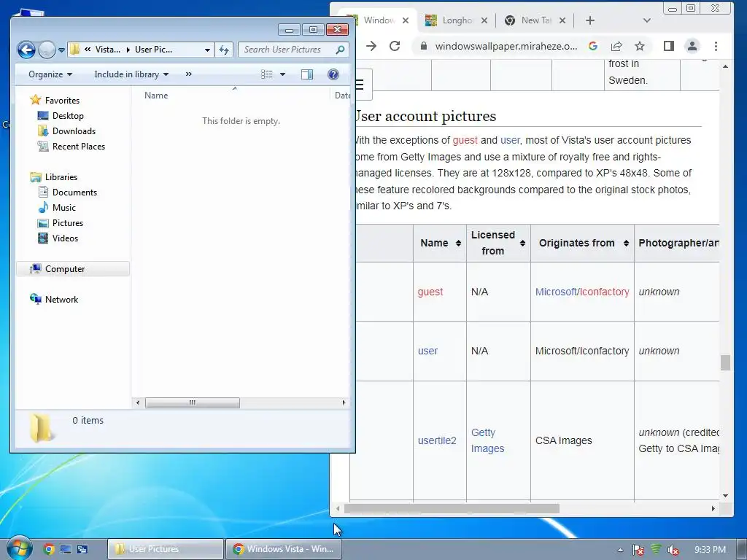This screenshot has height=560, width=747.
Task: Close the Longhorn browser tab
Action: tap(484, 20)
